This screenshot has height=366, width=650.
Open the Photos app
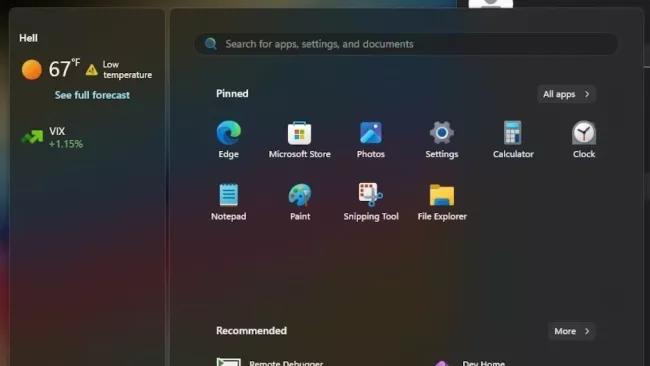click(371, 139)
